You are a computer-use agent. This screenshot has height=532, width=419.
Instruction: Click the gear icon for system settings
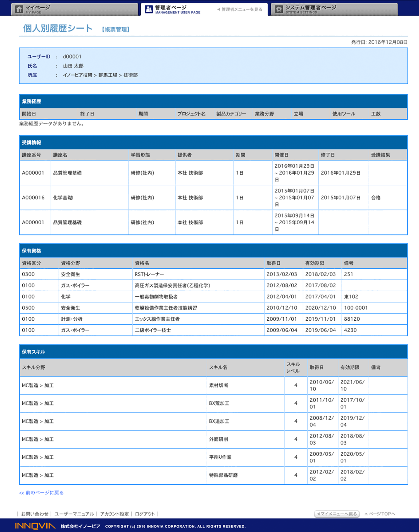click(x=278, y=9)
